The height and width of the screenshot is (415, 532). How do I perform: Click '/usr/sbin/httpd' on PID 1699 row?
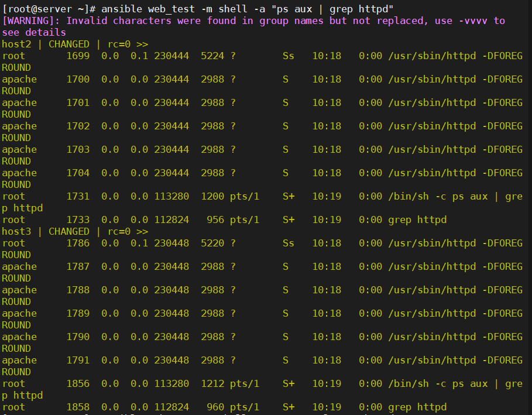pyautogui.click(x=432, y=56)
